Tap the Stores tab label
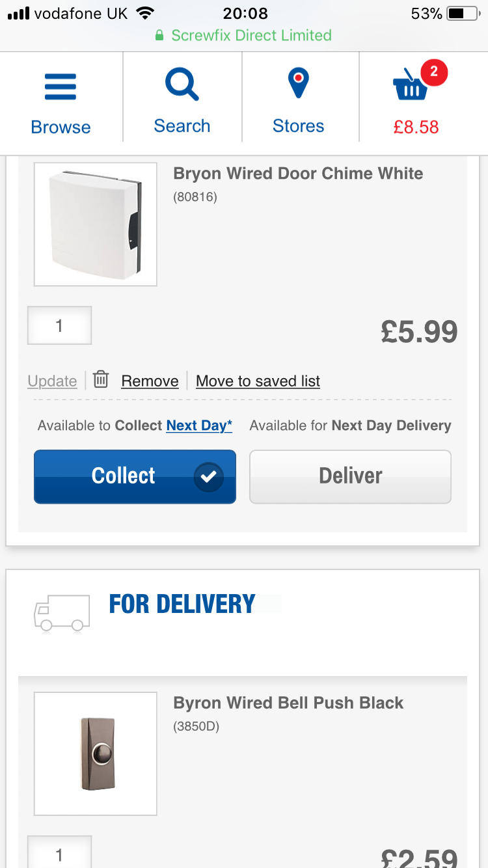488x868 pixels. click(298, 126)
